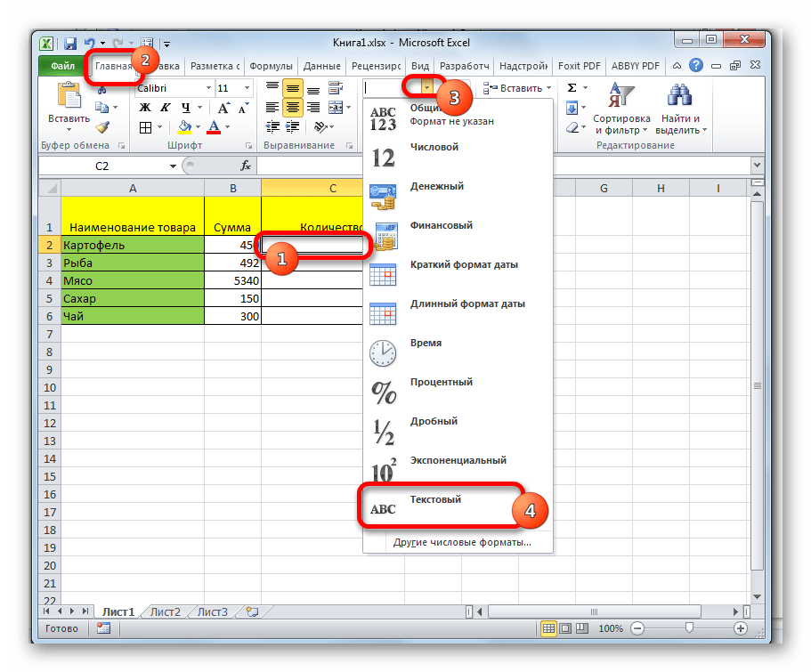Screen dimensions: 811x672
Task: Toggle Bold (Ж) formatting
Action: 145,108
